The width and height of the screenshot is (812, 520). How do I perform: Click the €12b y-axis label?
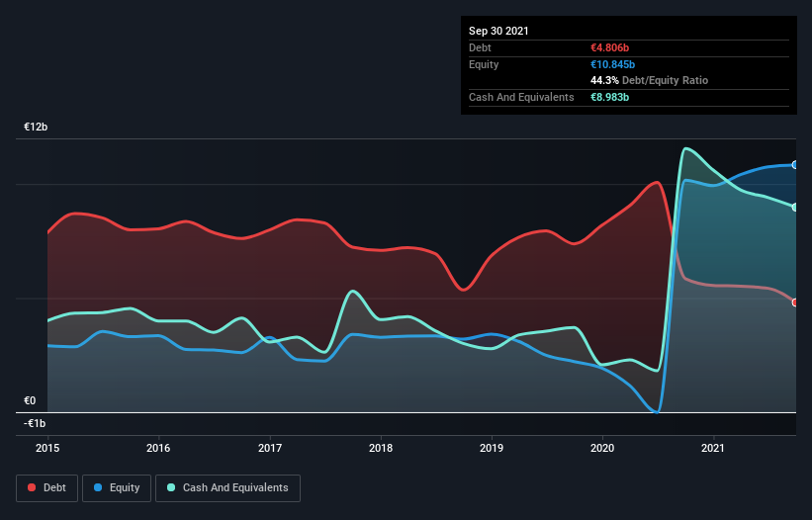pos(36,127)
